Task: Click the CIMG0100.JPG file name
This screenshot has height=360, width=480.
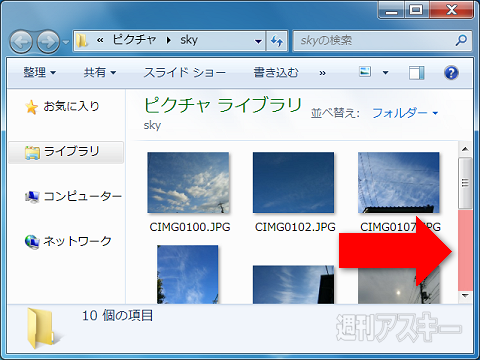Action: [190, 227]
